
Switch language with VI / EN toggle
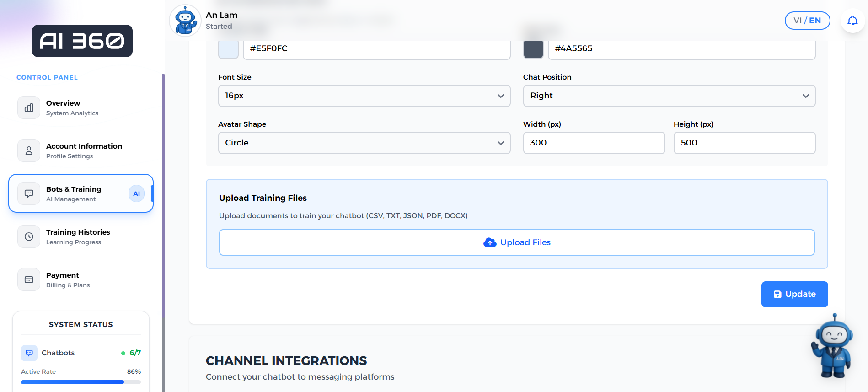pos(807,21)
